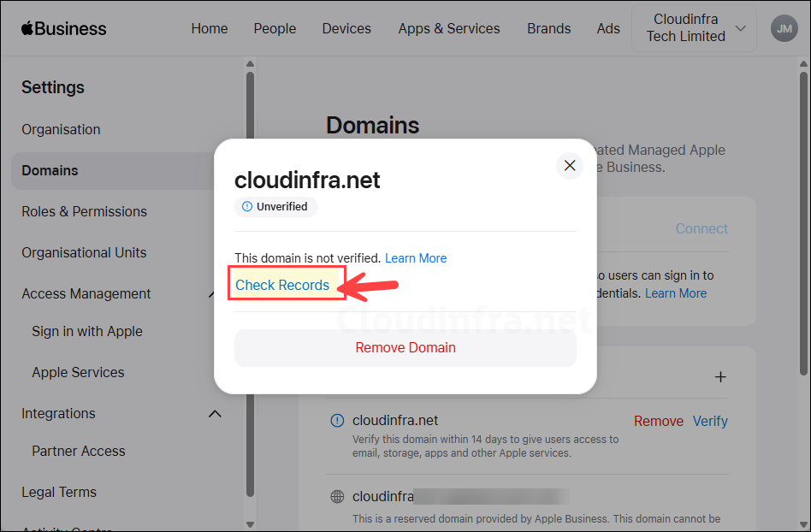Click the Domains page heading
Image resolution: width=811 pixels, height=532 pixels.
tap(372, 125)
